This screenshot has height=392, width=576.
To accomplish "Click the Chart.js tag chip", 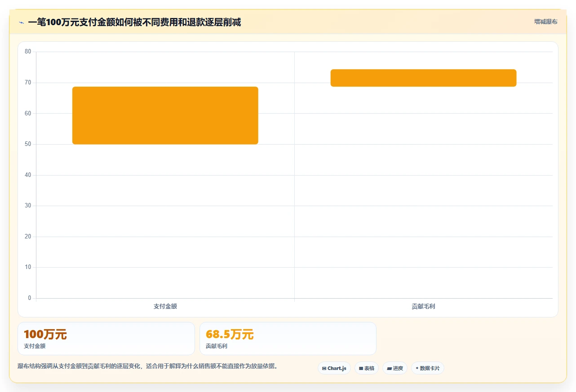I will pyautogui.click(x=334, y=368).
